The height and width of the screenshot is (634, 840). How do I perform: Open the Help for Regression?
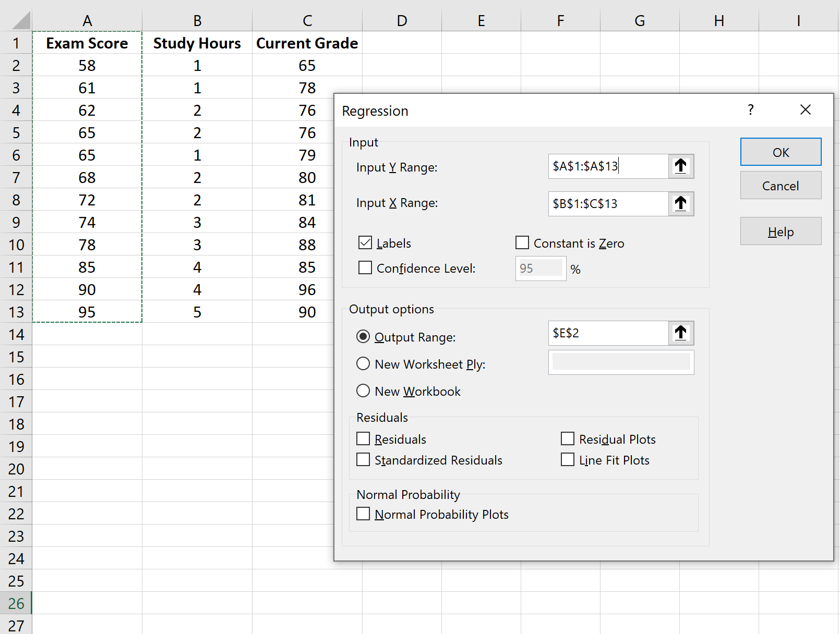tap(781, 231)
